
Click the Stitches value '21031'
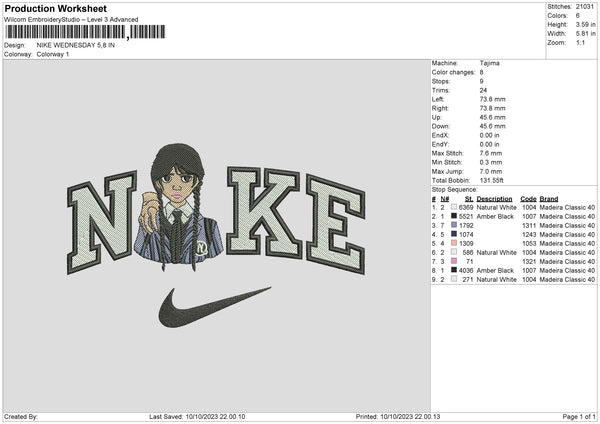click(585, 7)
